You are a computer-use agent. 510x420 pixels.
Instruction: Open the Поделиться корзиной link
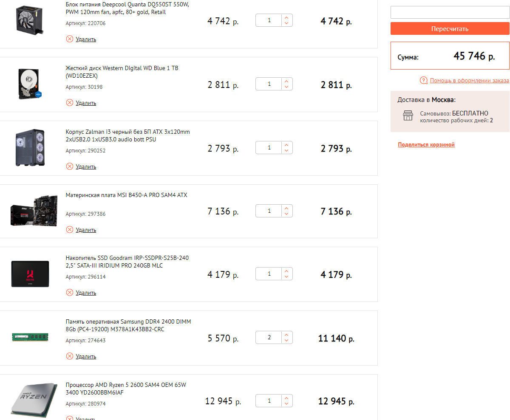[426, 145]
